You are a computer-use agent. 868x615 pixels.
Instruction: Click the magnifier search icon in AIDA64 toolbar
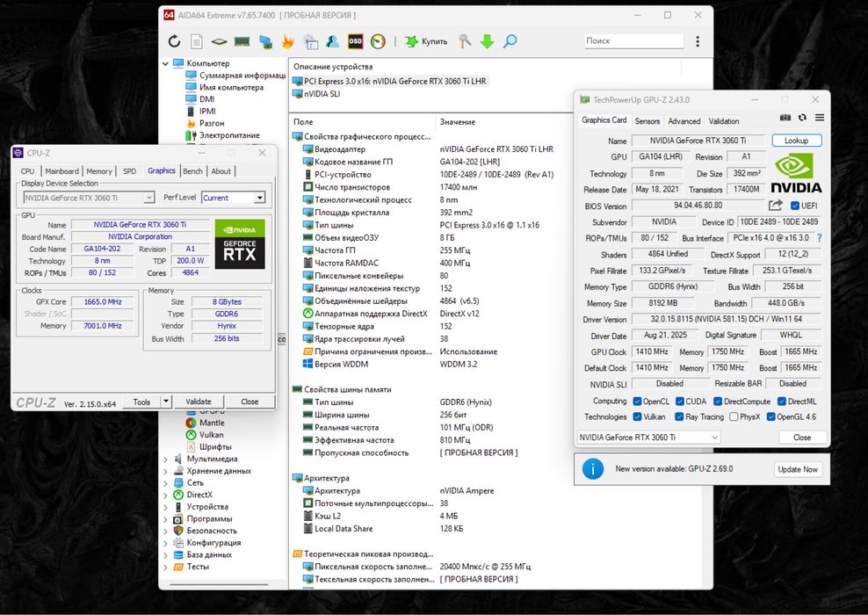(510, 41)
